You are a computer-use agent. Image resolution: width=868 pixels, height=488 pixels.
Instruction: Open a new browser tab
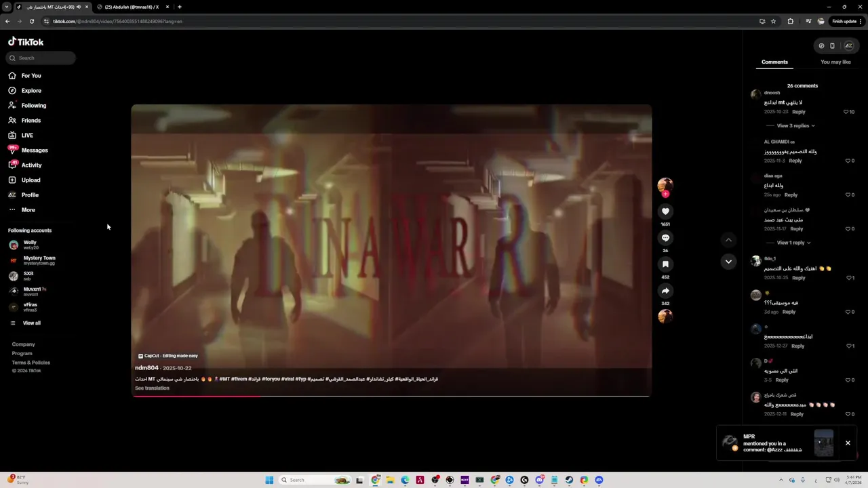point(179,7)
